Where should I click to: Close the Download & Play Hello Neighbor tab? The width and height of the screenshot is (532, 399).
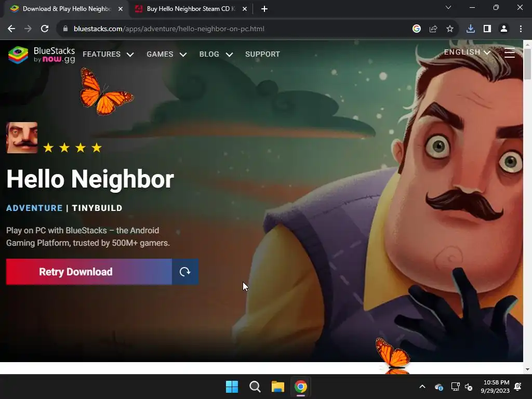coord(121,9)
